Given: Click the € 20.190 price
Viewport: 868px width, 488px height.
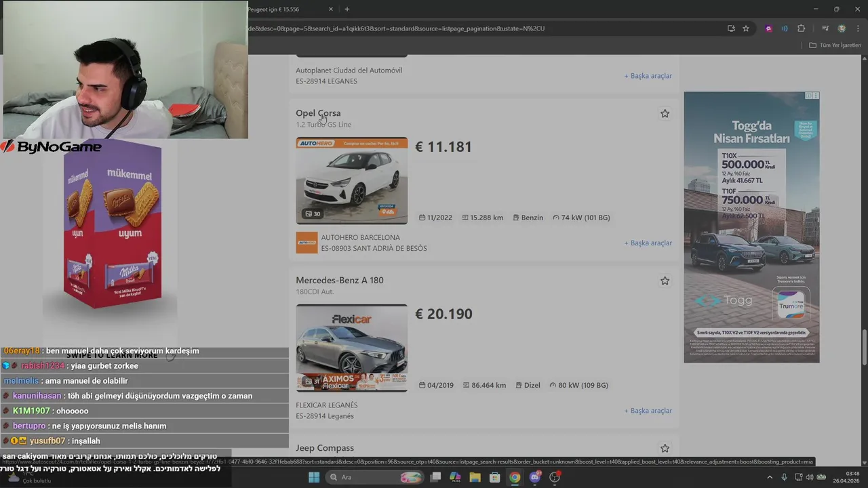Looking at the screenshot, I should (x=443, y=314).
